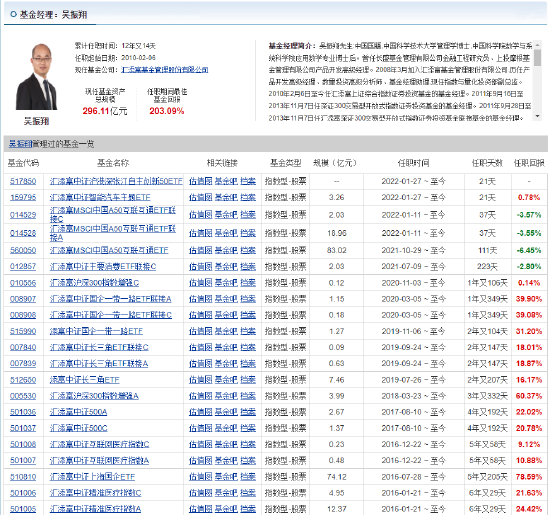Open 估值图 link for fund 517850
The height and width of the screenshot is (515, 550).
pos(201,181)
